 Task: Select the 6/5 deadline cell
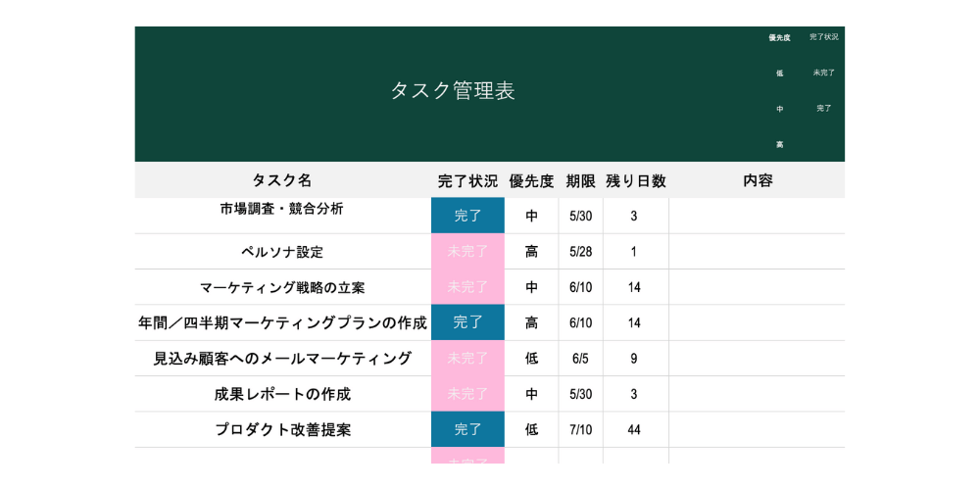pos(581,359)
